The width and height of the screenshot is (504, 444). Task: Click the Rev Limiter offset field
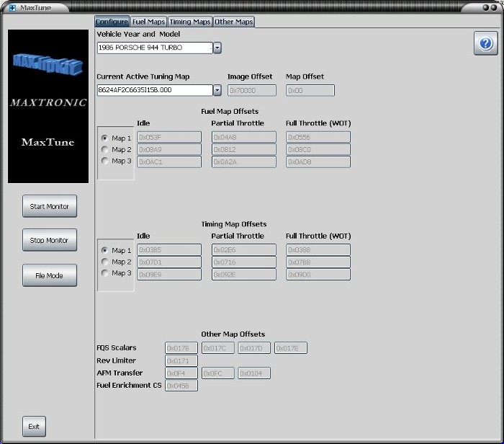click(x=181, y=360)
